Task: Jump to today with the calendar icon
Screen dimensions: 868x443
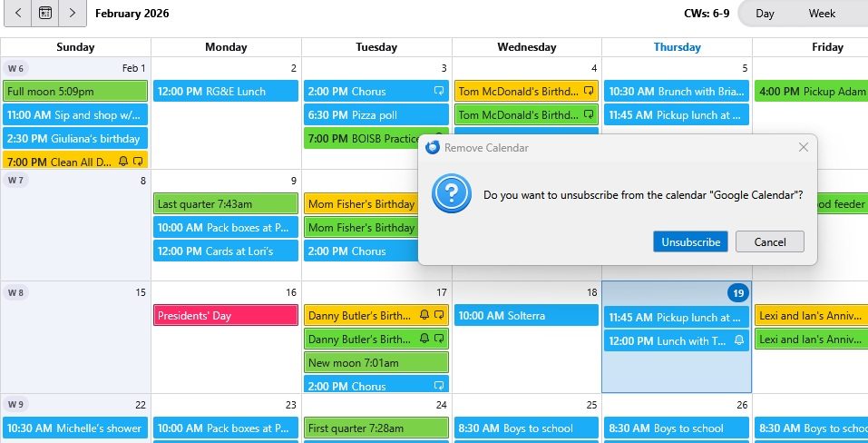Action: click(45, 14)
